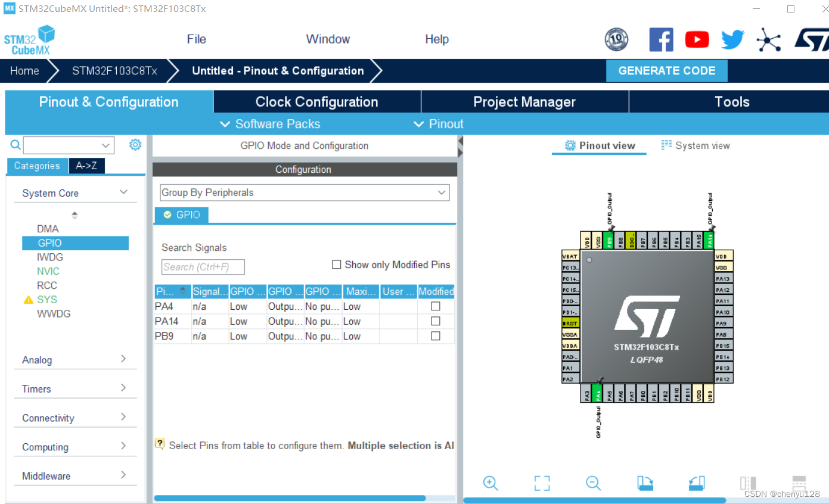Rotate the chip counter-clockwise
The width and height of the screenshot is (829, 504).
[697, 483]
